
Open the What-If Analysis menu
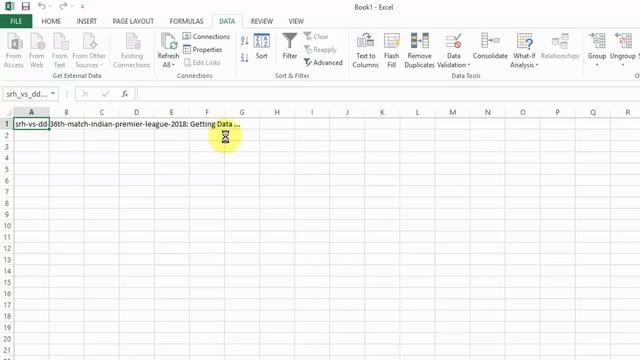pyautogui.click(x=524, y=50)
